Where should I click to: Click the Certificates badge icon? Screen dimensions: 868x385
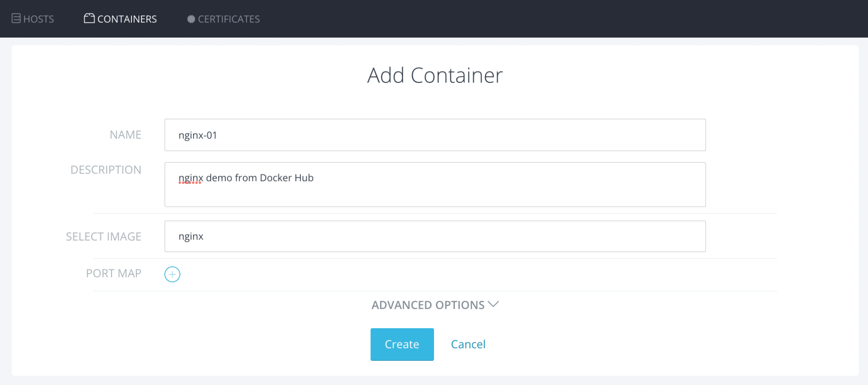click(191, 19)
